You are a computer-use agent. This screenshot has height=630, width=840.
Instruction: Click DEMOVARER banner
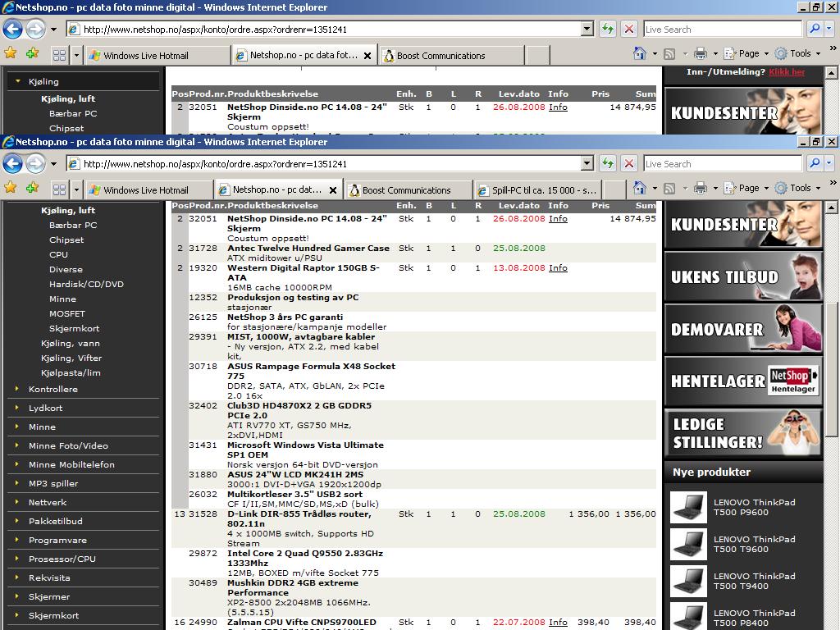(743, 328)
